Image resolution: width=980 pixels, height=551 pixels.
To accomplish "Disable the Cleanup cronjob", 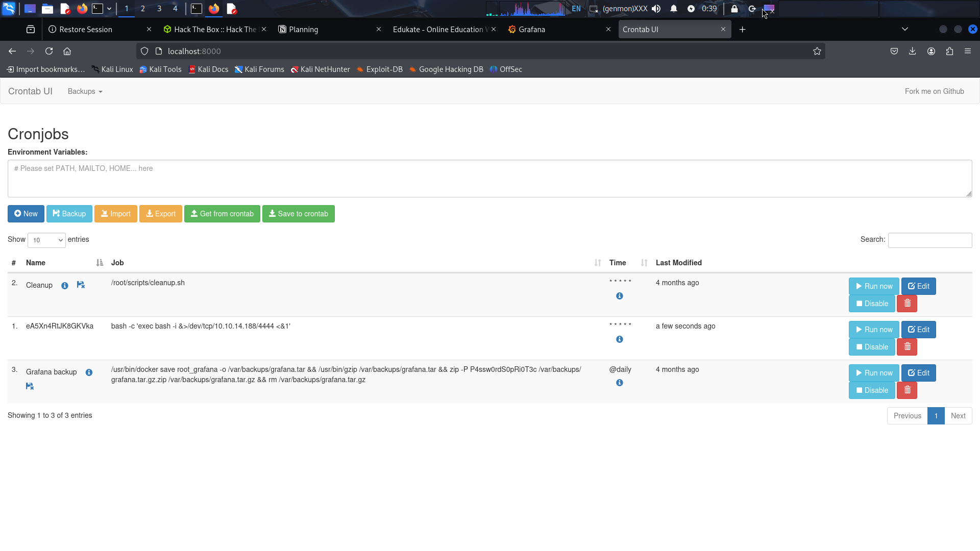I will pos(871,304).
